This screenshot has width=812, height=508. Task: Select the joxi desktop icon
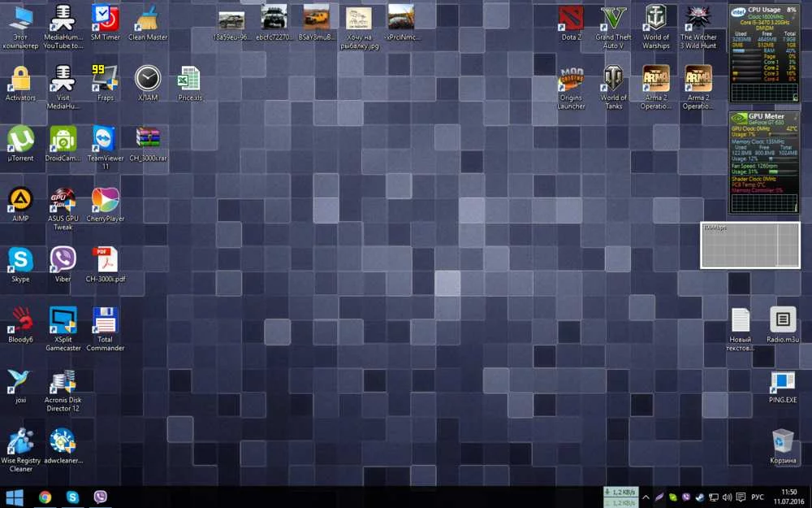(21, 385)
